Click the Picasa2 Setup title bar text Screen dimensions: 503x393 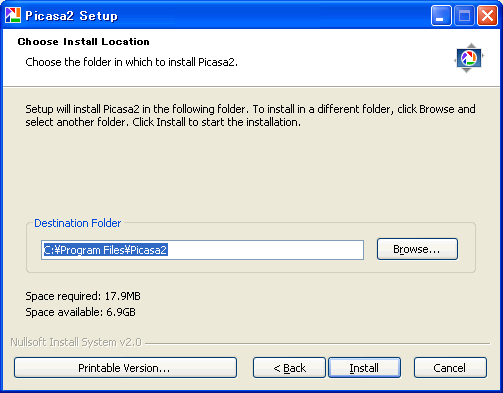[x=71, y=16]
